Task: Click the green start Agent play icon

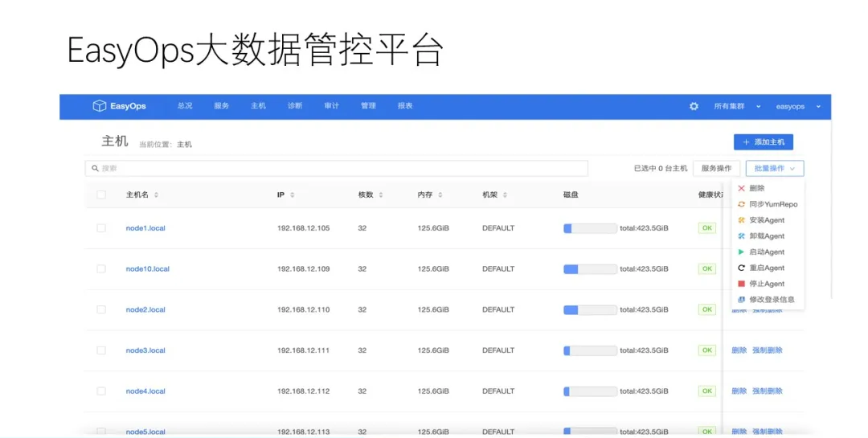Action: [x=741, y=252]
